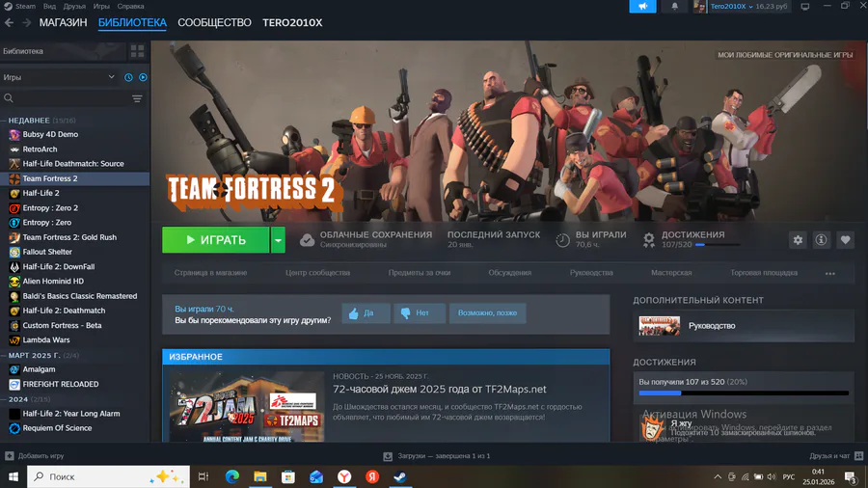Viewport: 868px width, 488px height.
Task: Open Руководства link
Action: [x=591, y=273]
